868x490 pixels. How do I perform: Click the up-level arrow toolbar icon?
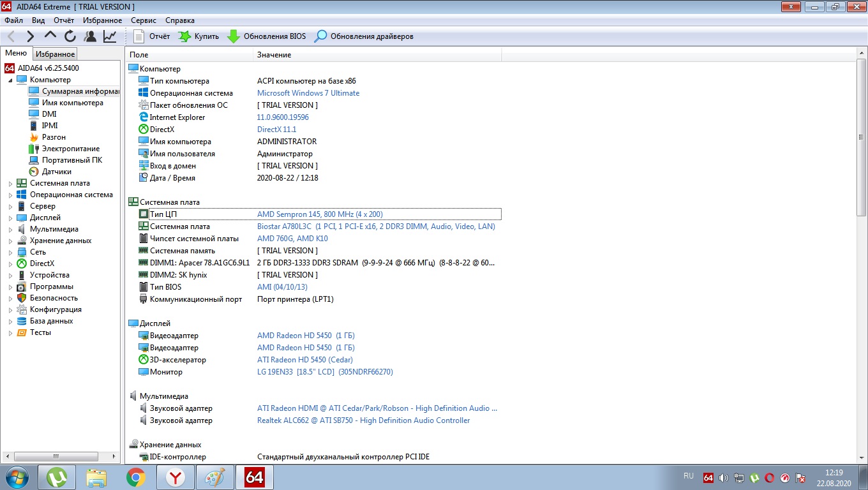tap(50, 36)
